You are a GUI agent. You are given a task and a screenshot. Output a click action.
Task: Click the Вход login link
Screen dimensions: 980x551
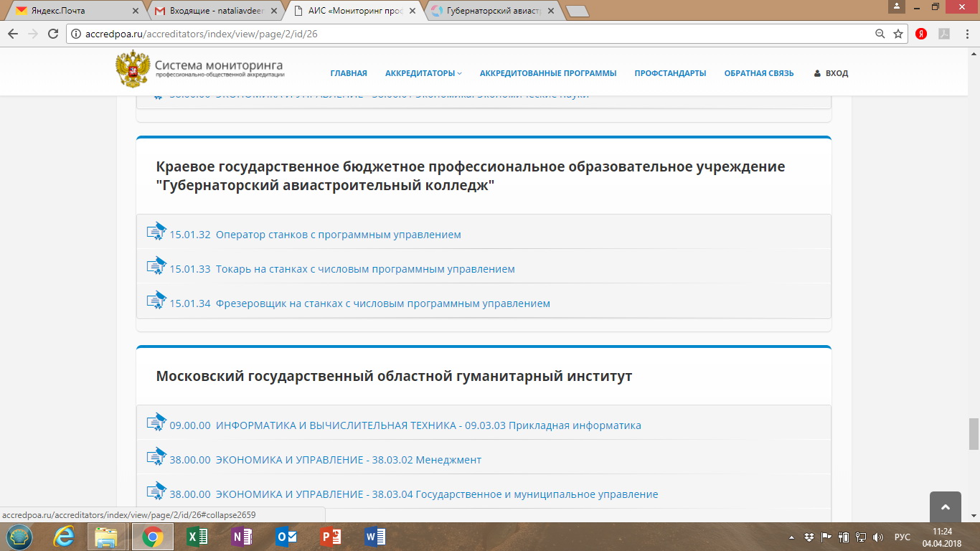[831, 73]
